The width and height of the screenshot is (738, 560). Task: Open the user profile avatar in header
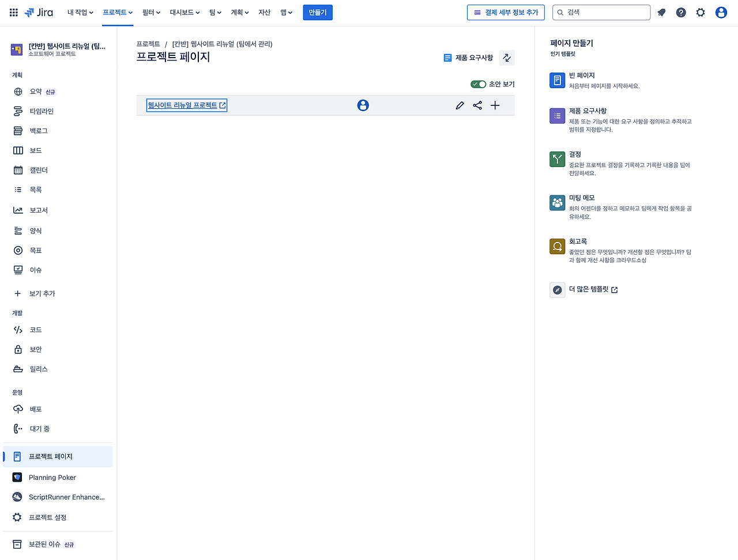[x=721, y=12]
